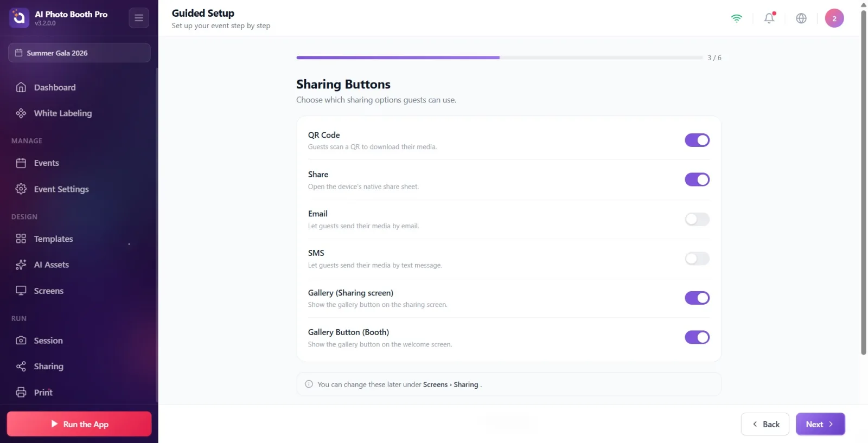This screenshot has width=868, height=443.
Task: Click the Events calendar icon
Action: tap(21, 163)
